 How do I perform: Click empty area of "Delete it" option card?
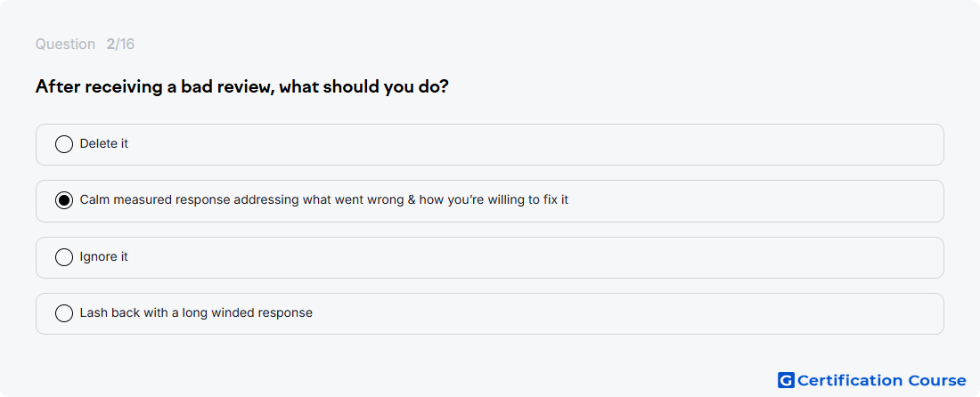pyautogui.click(x=531, y=144)
